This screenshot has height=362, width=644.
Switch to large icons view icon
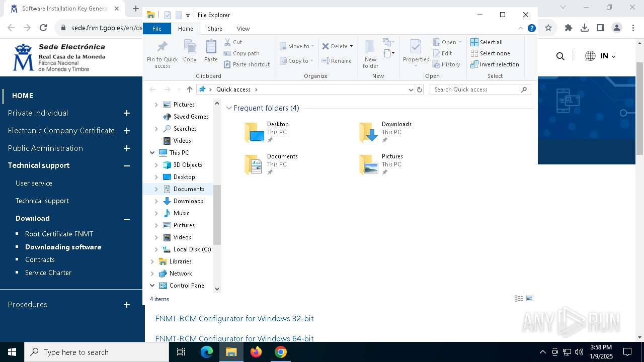pyautogui.click(x=530, y=299)
